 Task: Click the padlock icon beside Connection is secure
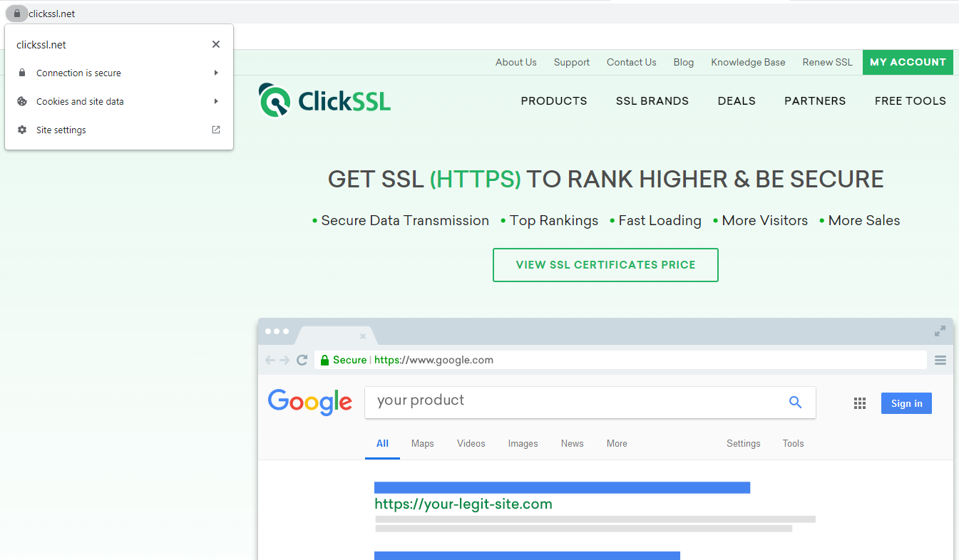(x=22, y=73)
